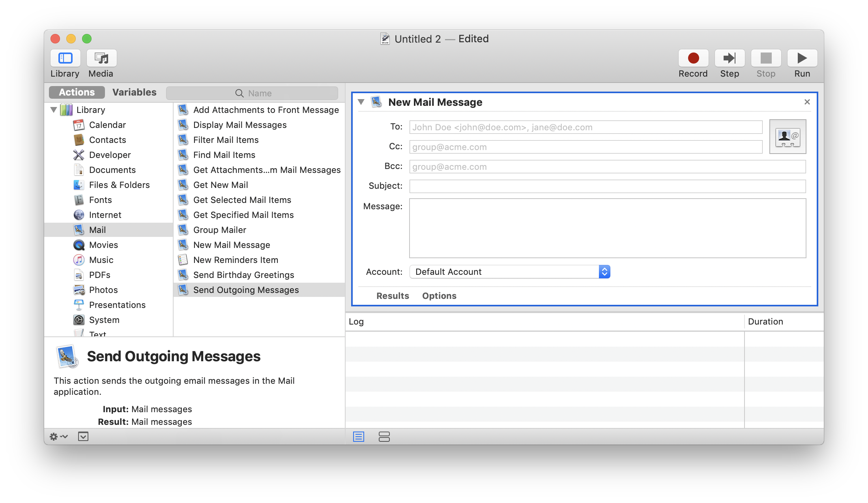Select Send Birthday Greetings action
The width and height of the screenshot is (868, 503).
tap(259, 275)
